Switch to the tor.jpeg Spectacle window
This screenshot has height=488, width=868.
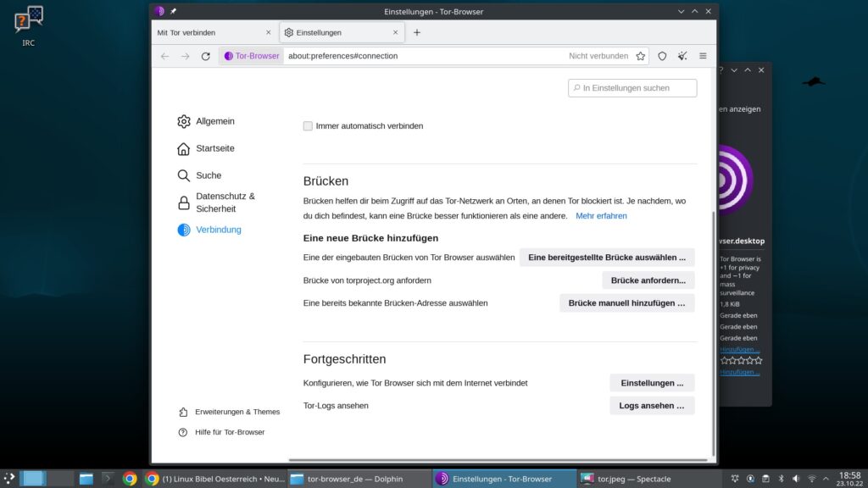click(x=648, y=479)
